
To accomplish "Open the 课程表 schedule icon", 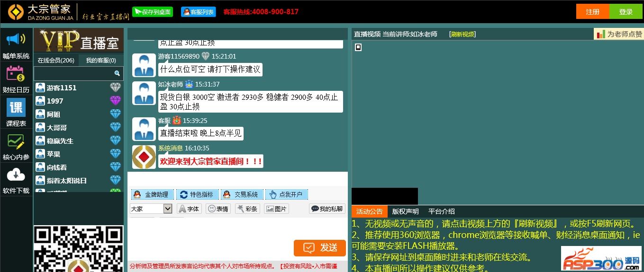I will tap(16, 108).
